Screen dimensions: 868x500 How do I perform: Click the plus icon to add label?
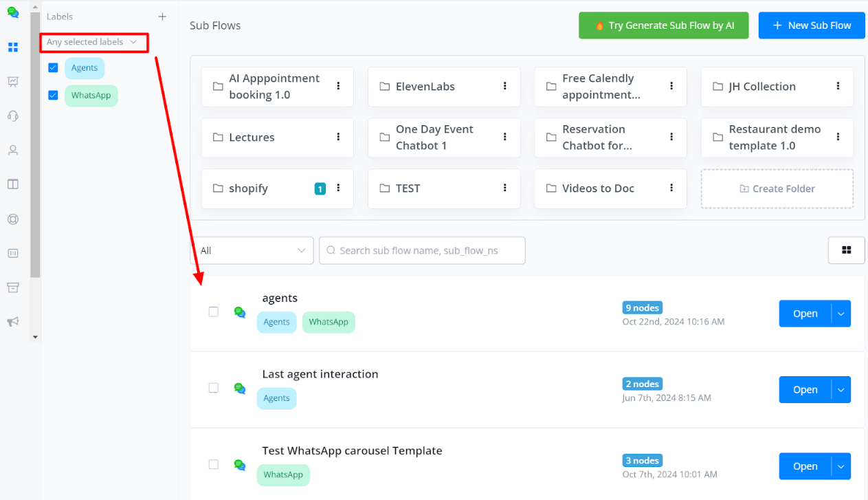[162, 17]
